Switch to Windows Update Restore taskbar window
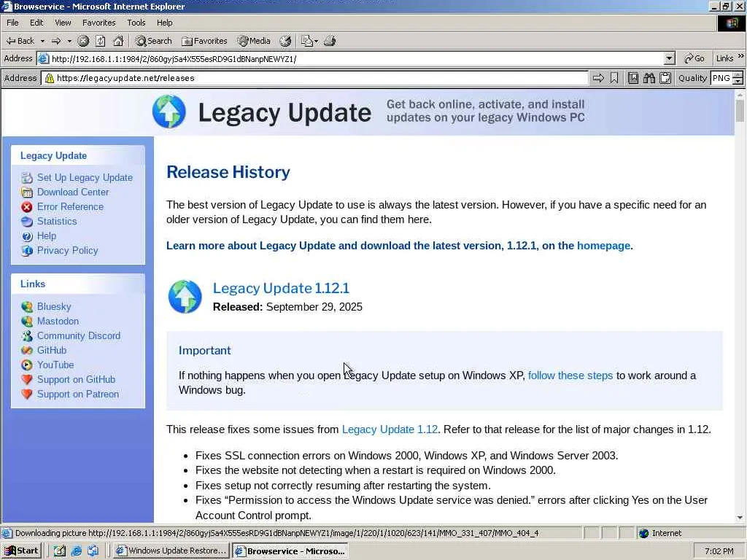Screen dimensions: 747x560 click(172, 551)
